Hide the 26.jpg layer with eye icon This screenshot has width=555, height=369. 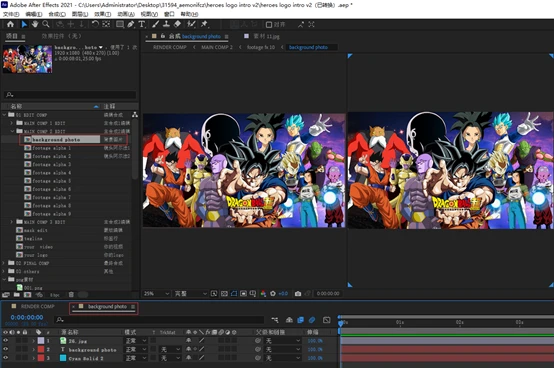click(x=5, y=341)
